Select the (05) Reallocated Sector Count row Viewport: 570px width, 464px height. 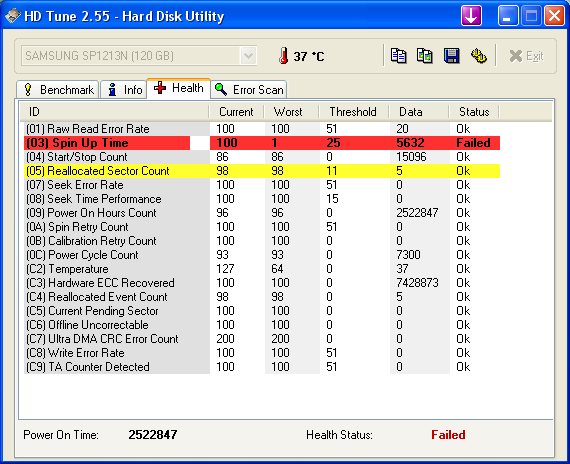point(262,171)
